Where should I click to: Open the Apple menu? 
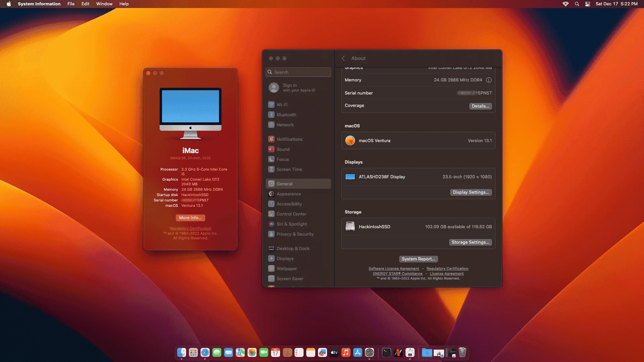[9, 4]
